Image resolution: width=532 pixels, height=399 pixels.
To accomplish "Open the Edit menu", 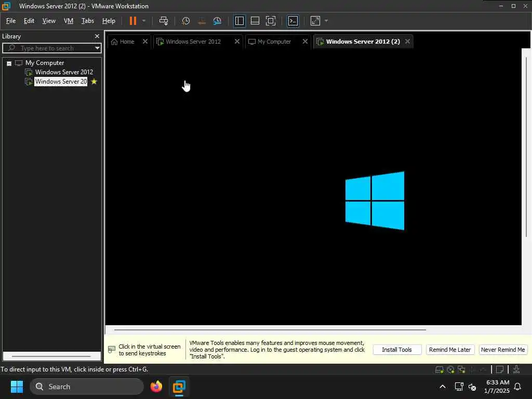I will point(29,21).
